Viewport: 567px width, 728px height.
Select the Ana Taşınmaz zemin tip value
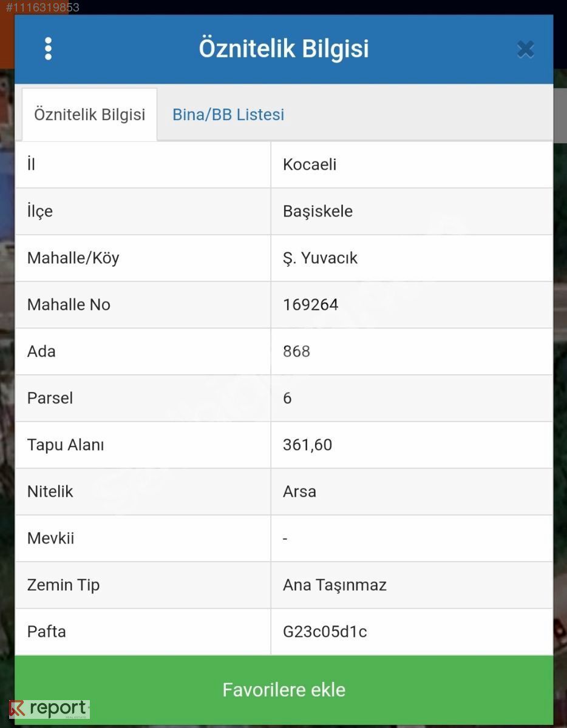pos(334,585)
